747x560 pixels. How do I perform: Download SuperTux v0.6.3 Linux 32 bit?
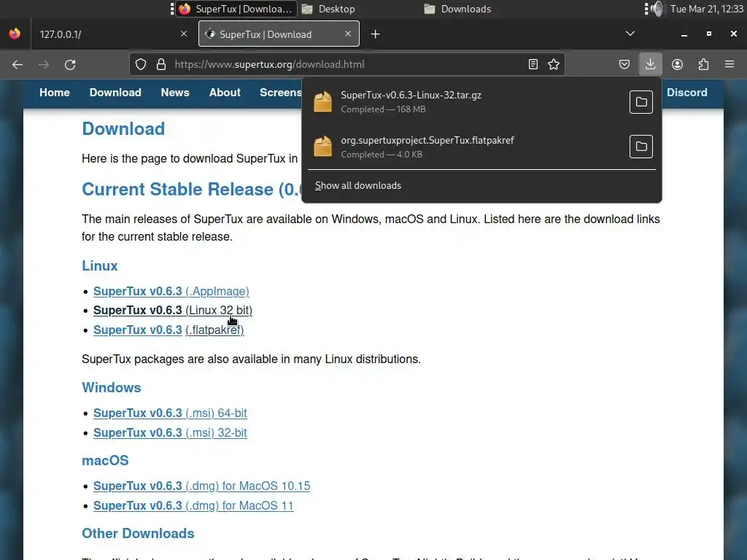coord(172,310)
